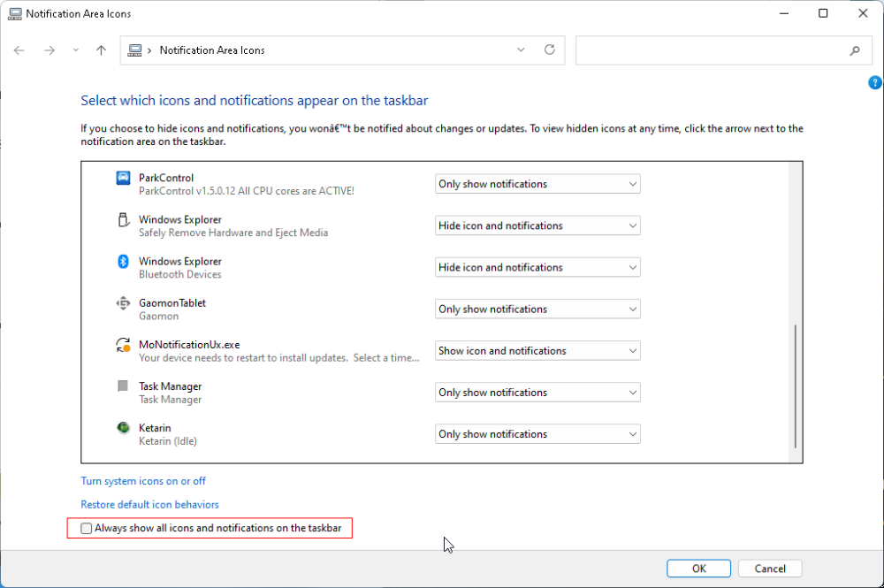Open MoNotificationUx.exe behavior dropdown
This screenshot has height=588, width=884.
pyautogui.click(x=537, y=351)
